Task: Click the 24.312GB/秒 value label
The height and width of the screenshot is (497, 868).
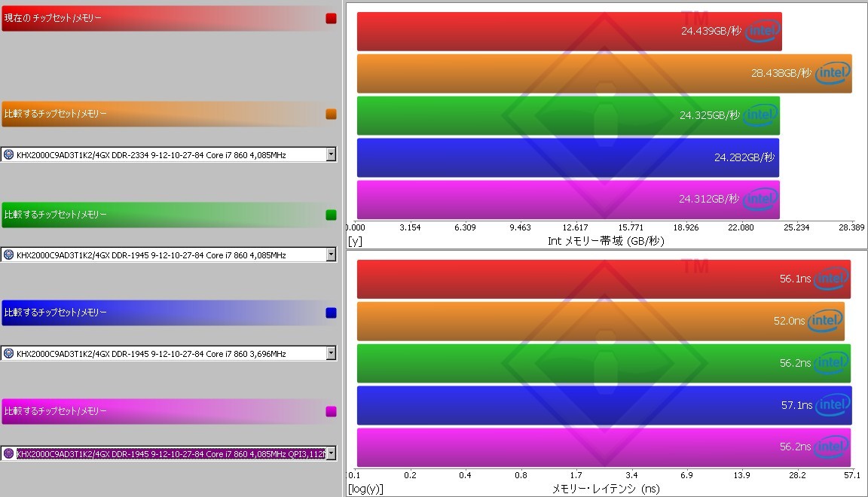Action: (x=709, y=199)
